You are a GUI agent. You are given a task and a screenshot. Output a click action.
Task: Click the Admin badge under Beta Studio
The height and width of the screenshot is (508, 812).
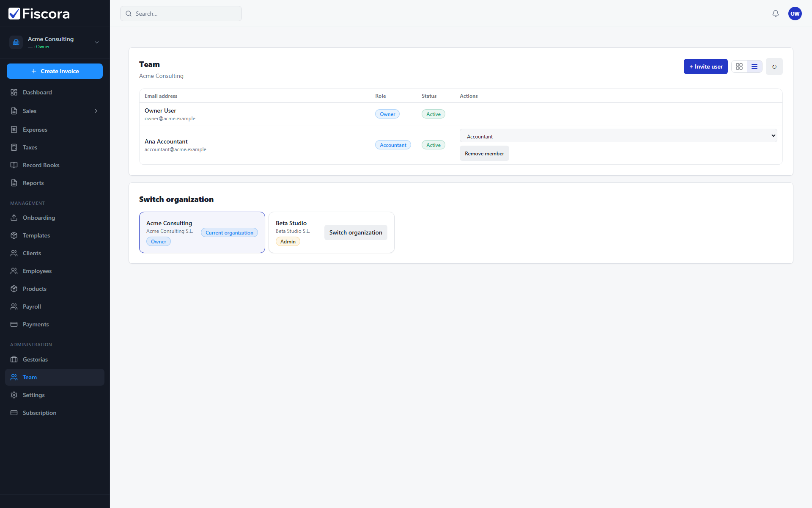288,241
